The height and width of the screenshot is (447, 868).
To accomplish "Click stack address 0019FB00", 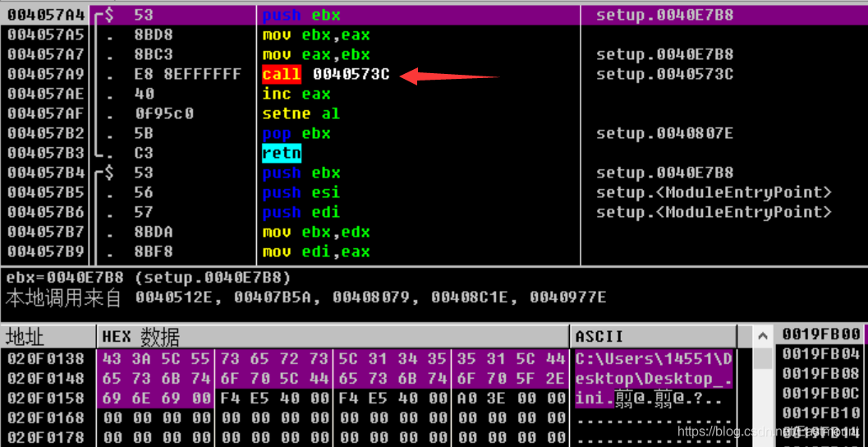I will click(821, 334).
